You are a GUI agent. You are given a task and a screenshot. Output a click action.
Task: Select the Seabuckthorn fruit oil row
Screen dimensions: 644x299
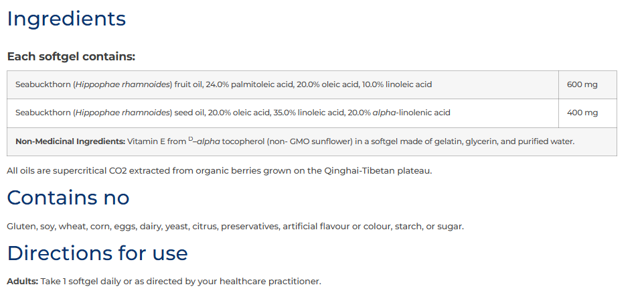click(x=312, y=84)
